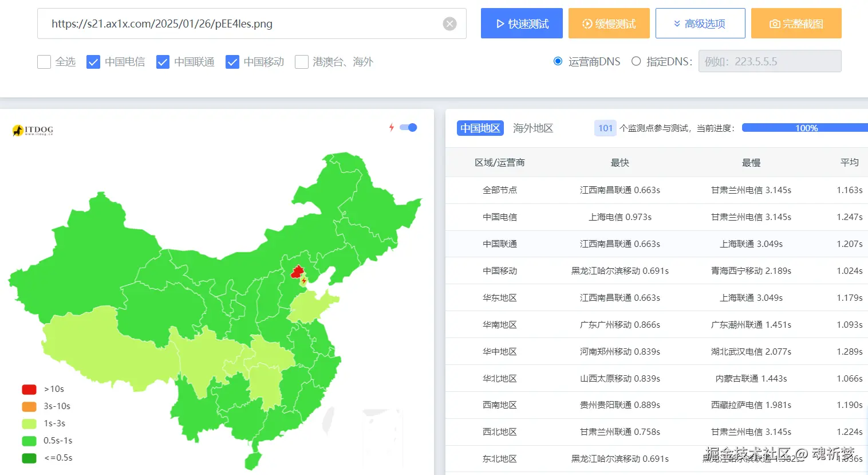Viewport: 868px width, 475px height.
Task: Click the 101 monitoring points badge
Action: 605,128
